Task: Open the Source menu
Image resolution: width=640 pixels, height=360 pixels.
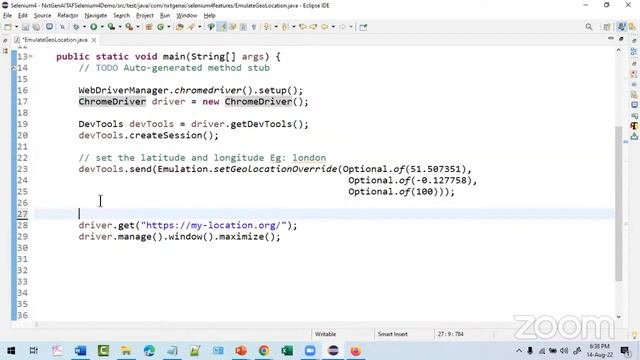Action: (42, 16)
